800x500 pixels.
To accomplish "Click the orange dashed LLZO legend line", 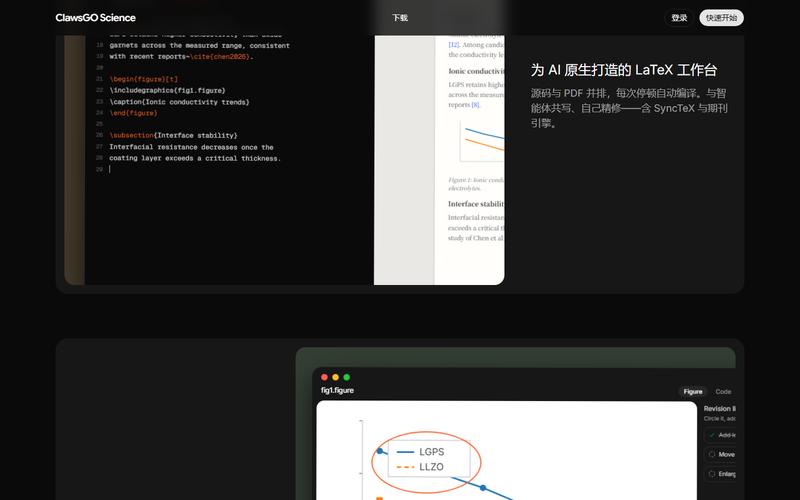I will [x=405, y=467].
